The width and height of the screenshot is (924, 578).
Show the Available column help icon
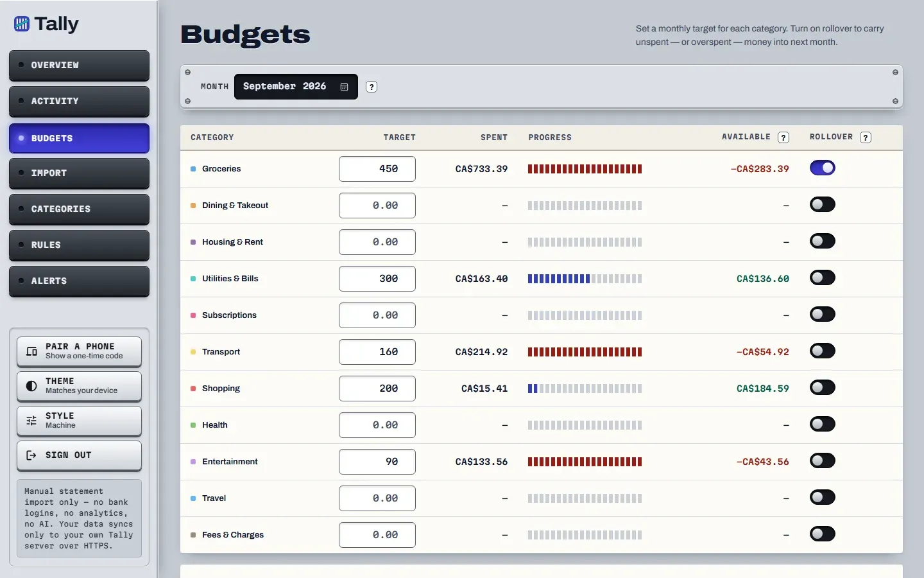783,137
